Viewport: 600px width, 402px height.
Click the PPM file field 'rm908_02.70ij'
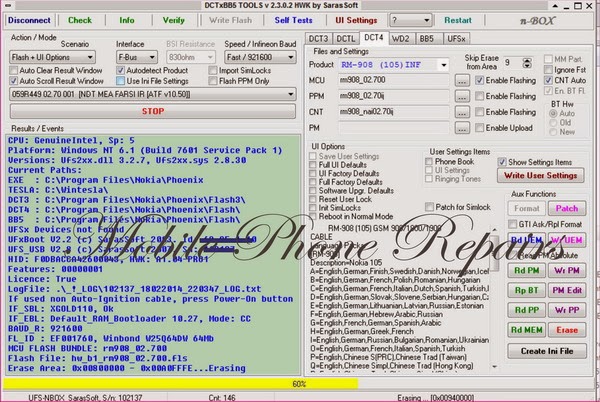(x=393, y=96)
